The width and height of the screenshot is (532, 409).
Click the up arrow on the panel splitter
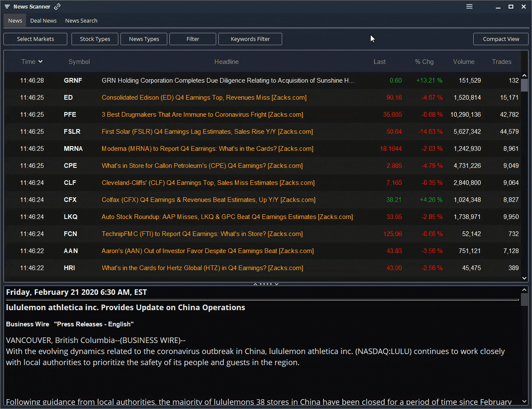click(255, 283)
